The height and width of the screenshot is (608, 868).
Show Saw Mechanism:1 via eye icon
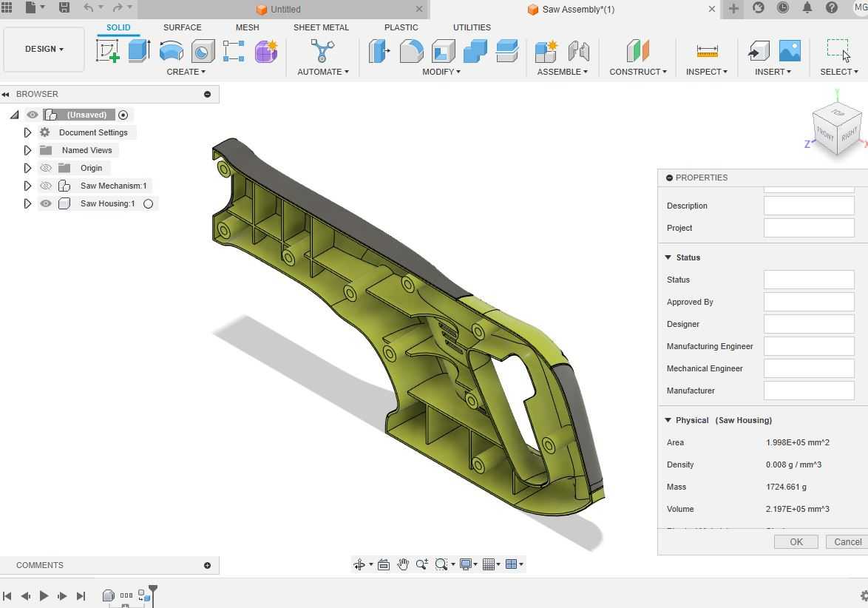tap(46, 186)
